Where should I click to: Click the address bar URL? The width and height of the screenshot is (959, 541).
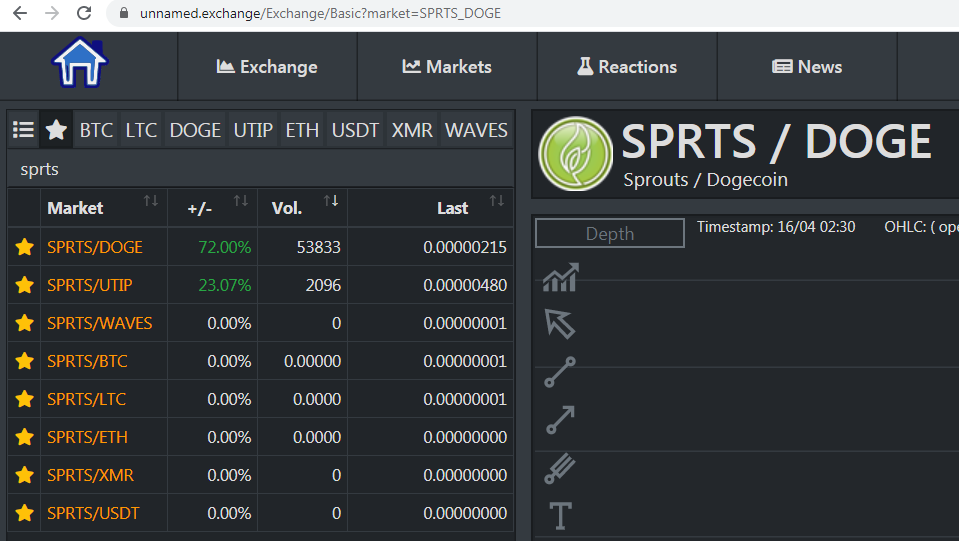pos(320,13)
